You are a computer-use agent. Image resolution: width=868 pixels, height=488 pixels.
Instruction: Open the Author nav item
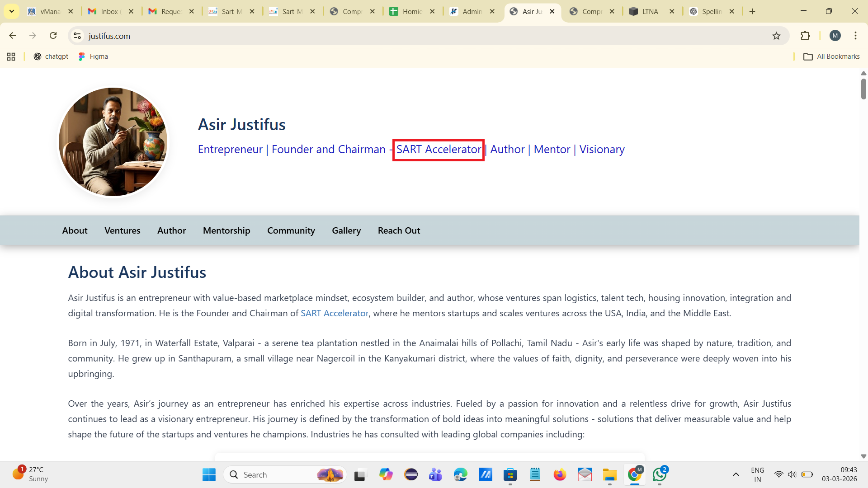pos(172,230)
